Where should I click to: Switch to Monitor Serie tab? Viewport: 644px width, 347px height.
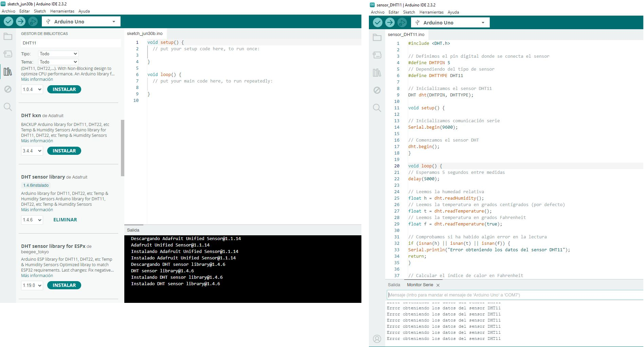point(420,285)
